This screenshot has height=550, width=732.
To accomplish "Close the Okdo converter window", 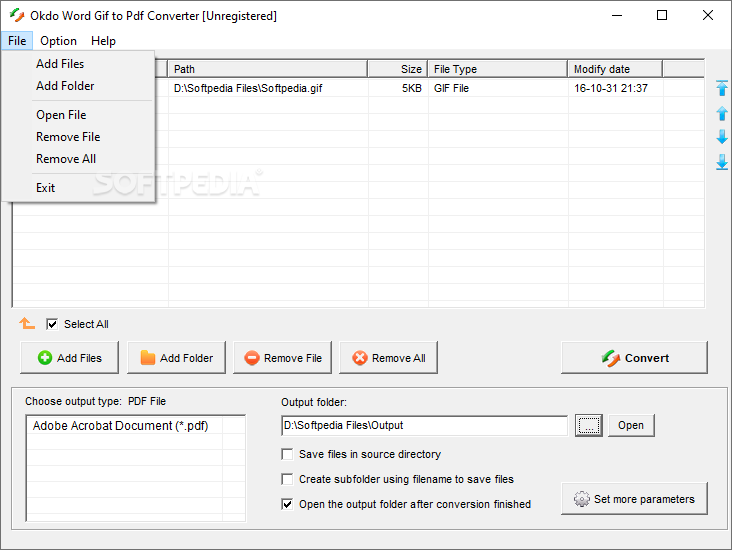I will point(708,15).
